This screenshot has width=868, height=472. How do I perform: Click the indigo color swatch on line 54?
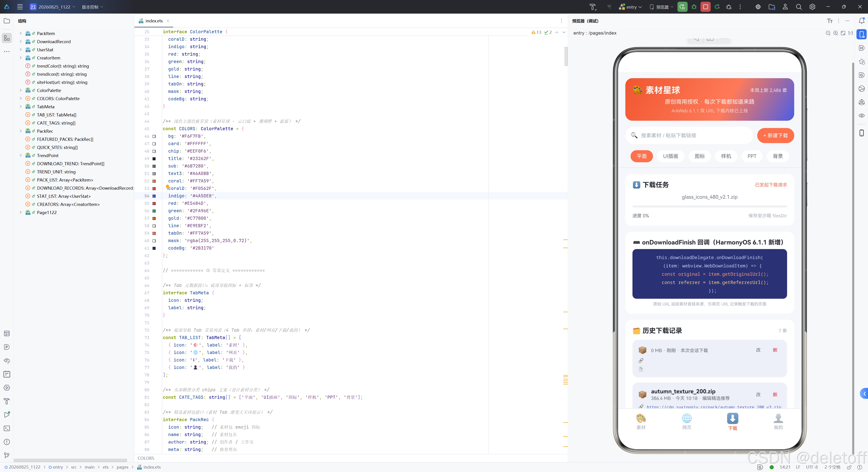tap(154, 196)
